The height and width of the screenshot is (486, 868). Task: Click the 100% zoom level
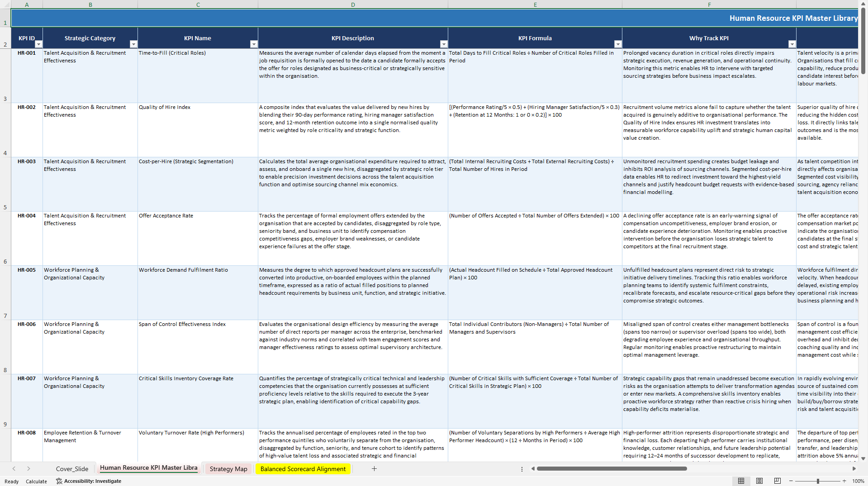(x=858, y=481)
